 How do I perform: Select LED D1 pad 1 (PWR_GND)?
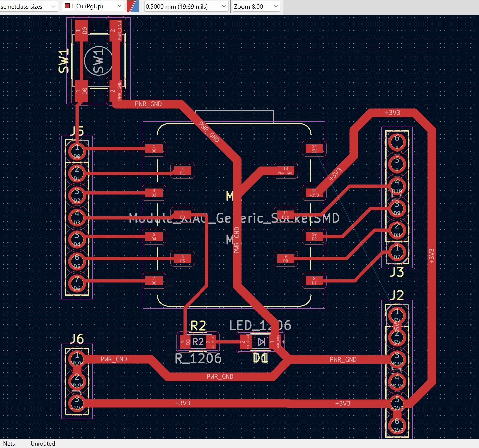click(275, 342)
